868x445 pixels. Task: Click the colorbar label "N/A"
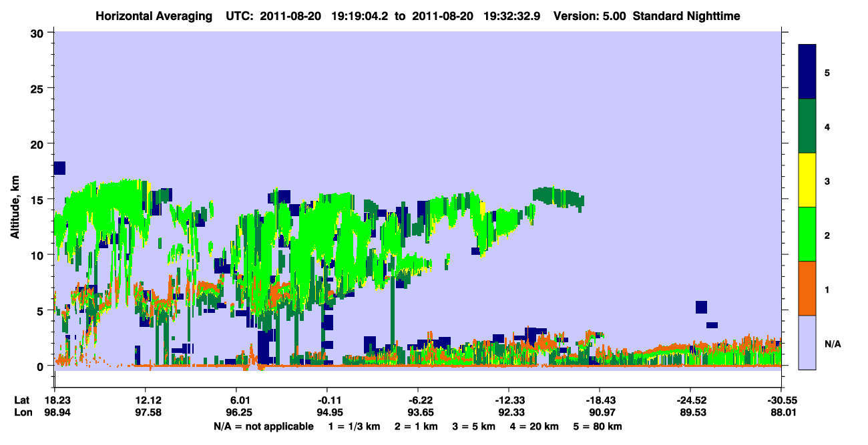(833, 344)
